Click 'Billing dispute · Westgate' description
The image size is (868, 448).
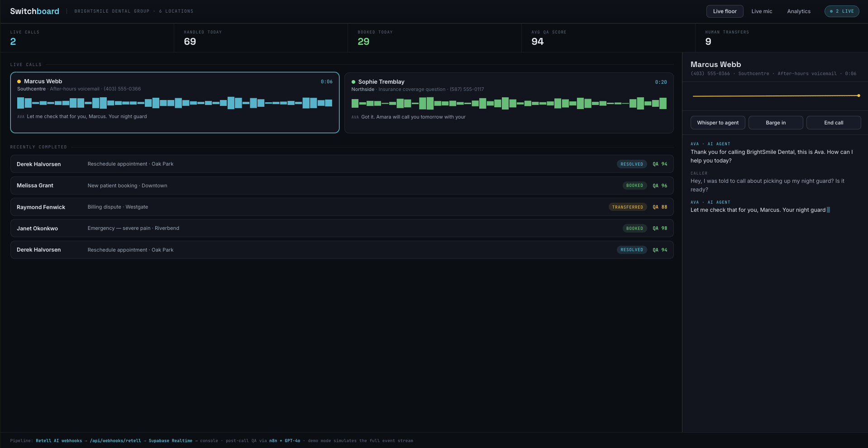click(118, 207)
